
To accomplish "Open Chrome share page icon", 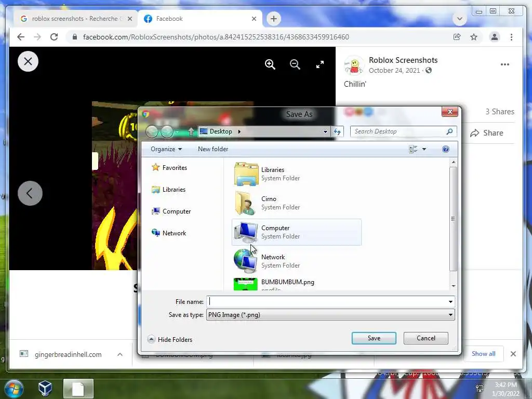I will (457, 37).
